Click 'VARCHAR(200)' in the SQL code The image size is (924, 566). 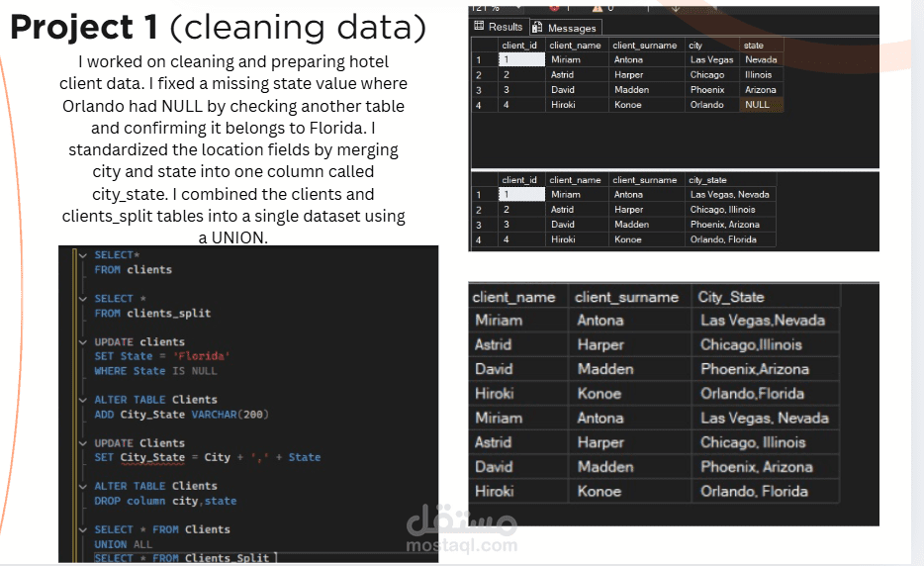coord(230,415)
